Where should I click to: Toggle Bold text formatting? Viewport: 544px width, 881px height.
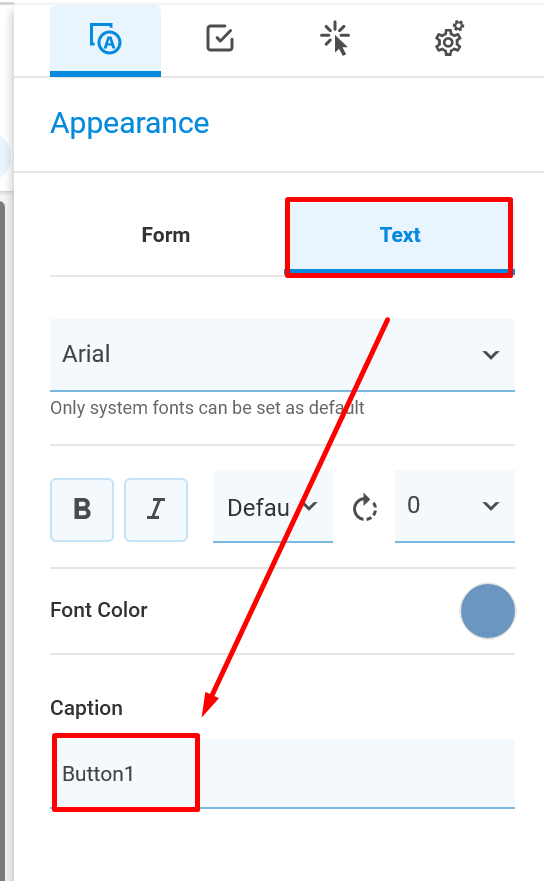(82, 510)
